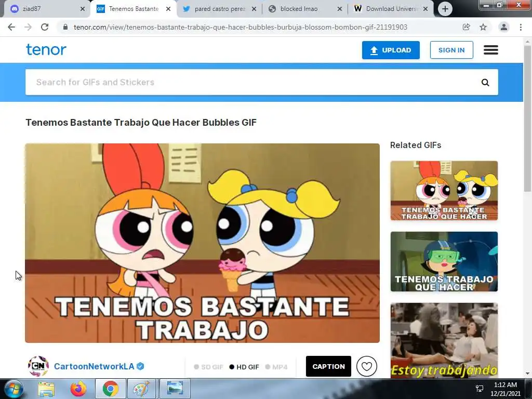This screenshot has height=399, width=532.
Task: Click the UPLOAD button
Action: point(391,50)
